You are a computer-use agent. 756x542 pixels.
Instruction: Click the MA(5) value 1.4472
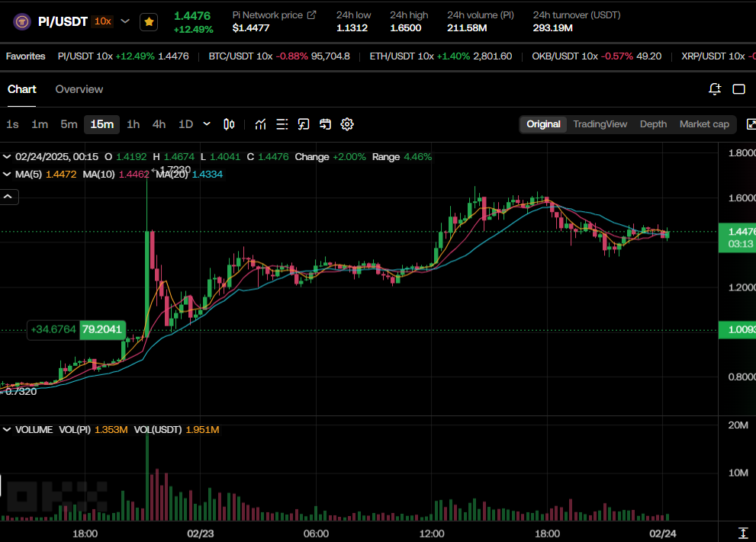point(61,174)
